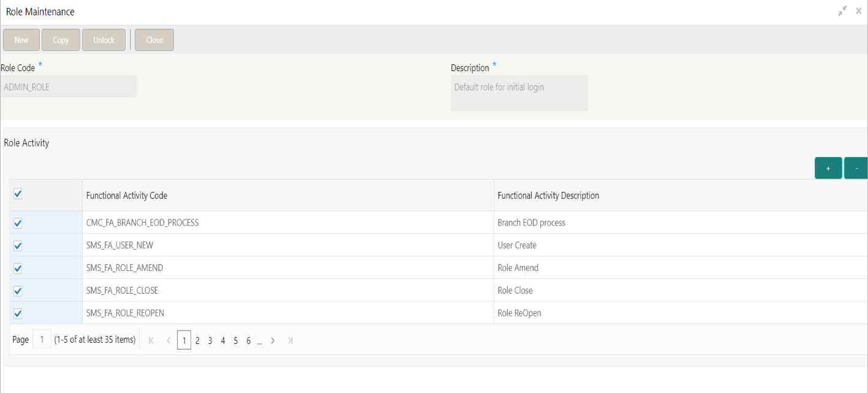Jump to page 6 in pagination
Screen dimensions: 868x393
[x=249, y=340]
